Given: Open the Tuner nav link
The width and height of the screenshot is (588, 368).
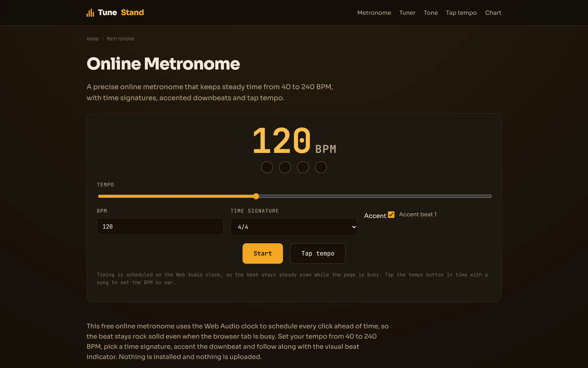Looking at the screenshot, I should point(407,13).
